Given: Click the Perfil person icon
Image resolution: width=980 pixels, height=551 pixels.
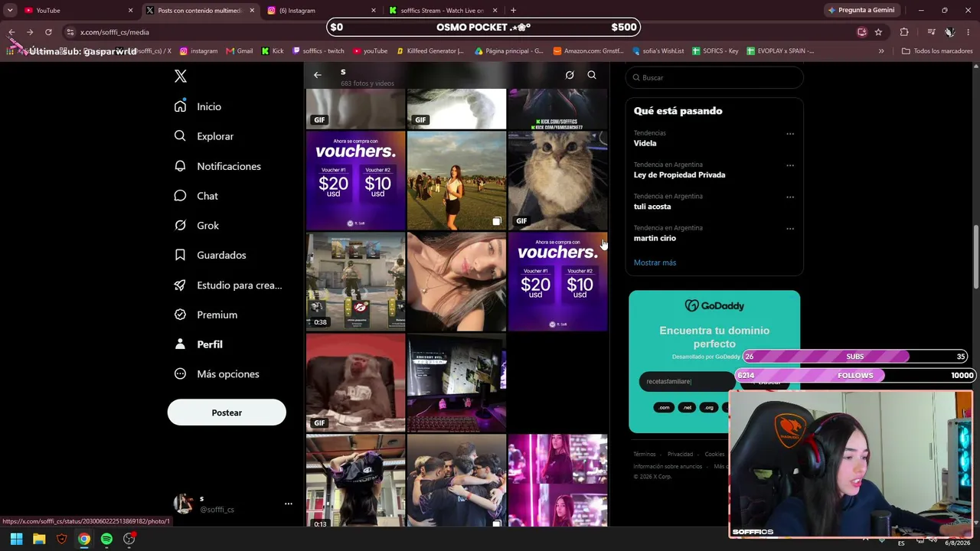Looking at the screenshot, I should click(180, 344).
